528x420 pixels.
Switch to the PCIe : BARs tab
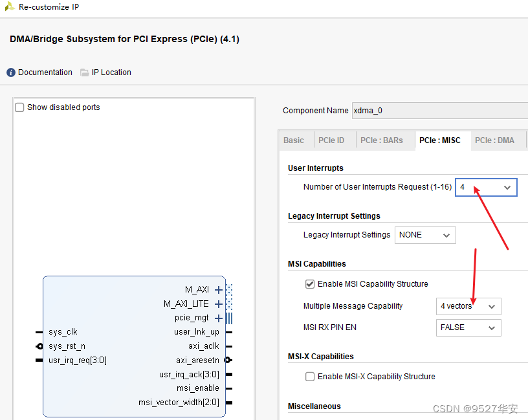click(382, 140)
